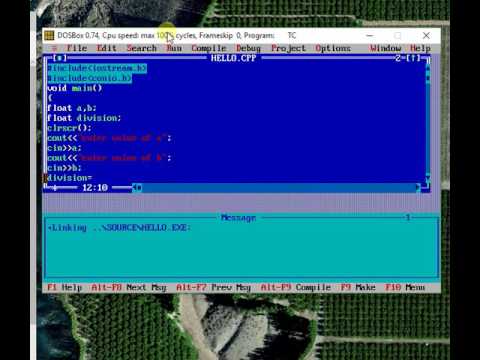Click F9 Make in status bar
480x360 pixels.
[x=358, y=287]
